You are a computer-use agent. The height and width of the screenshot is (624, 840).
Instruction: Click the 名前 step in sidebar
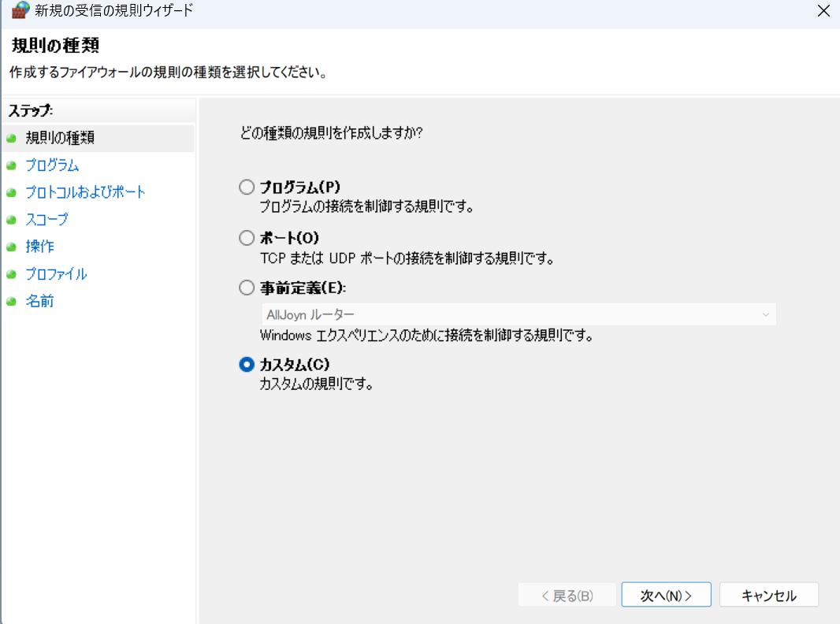pos(40,301)
